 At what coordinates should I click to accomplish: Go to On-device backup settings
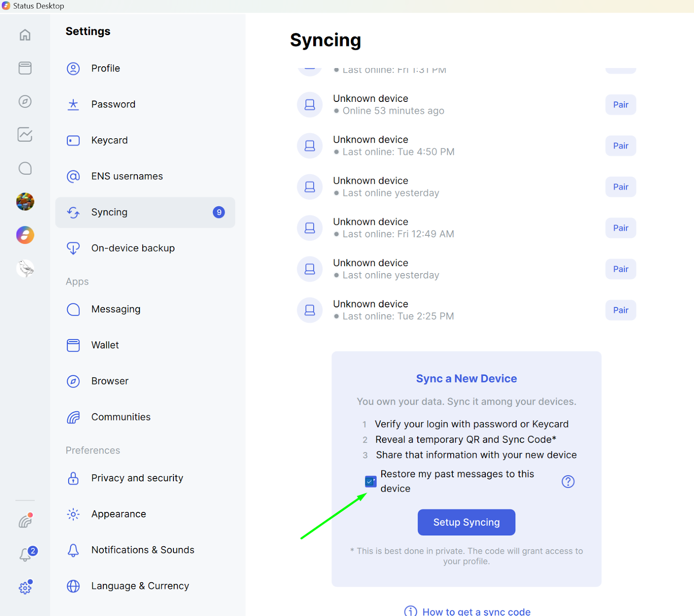pos(133,248)
